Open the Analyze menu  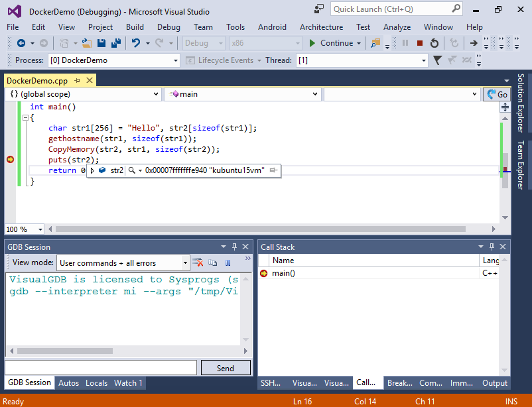coord(397,27)
